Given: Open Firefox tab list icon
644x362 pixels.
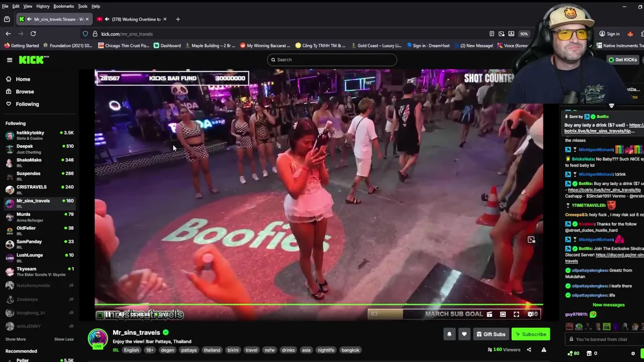Looking at the screenshot, I should click(7, 19).
